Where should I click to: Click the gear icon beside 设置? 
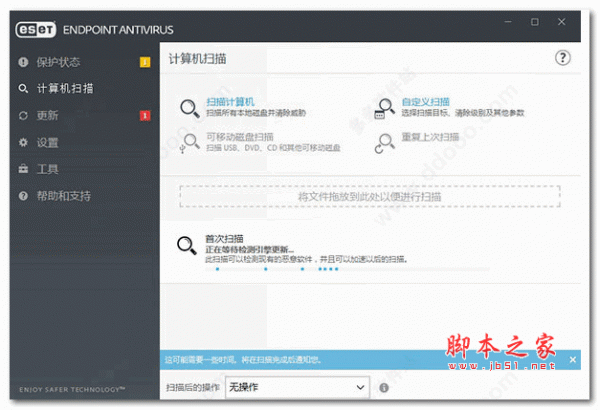point(23,143)
